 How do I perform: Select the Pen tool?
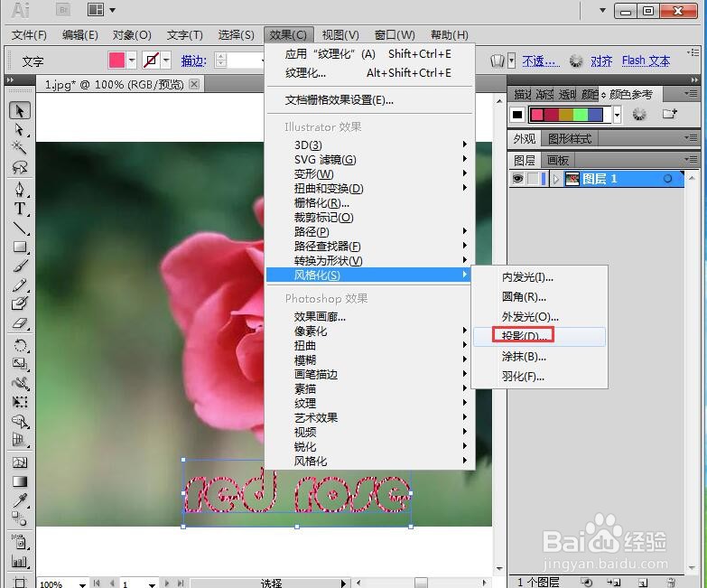19,190
